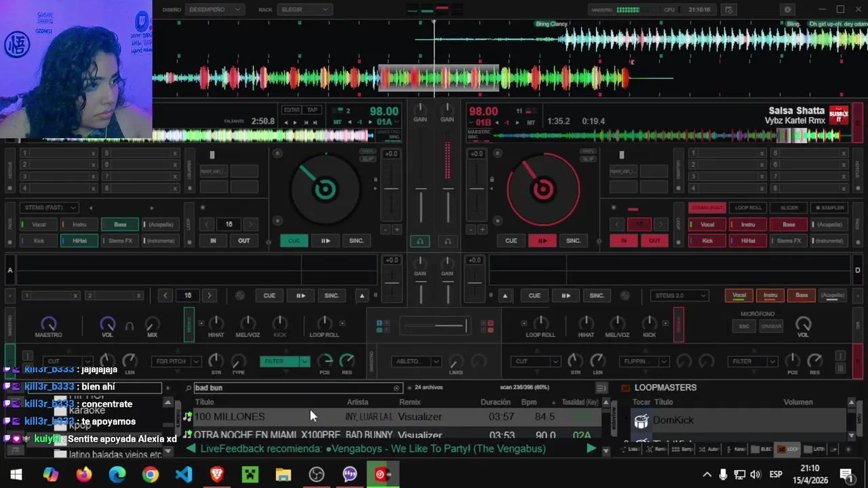The width and height of the screenshot is (868, 488).
Task: Sort the browser by Bpm column header
Action: point(529,402)
